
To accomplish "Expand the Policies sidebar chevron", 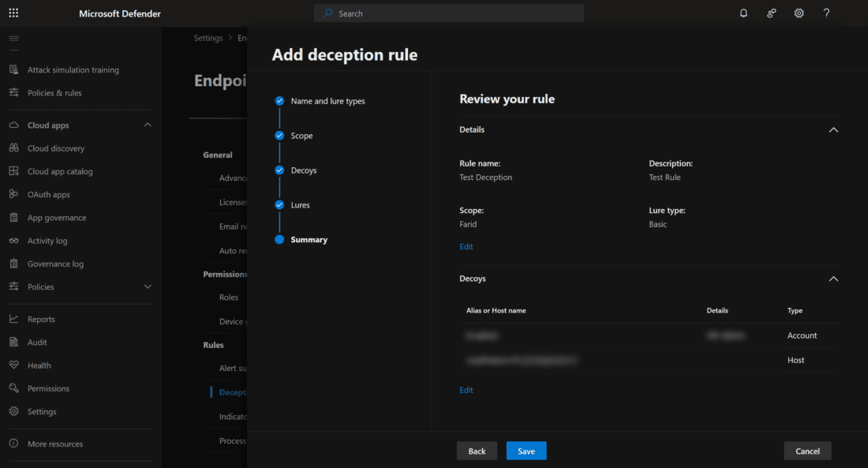I will point(148,287).
